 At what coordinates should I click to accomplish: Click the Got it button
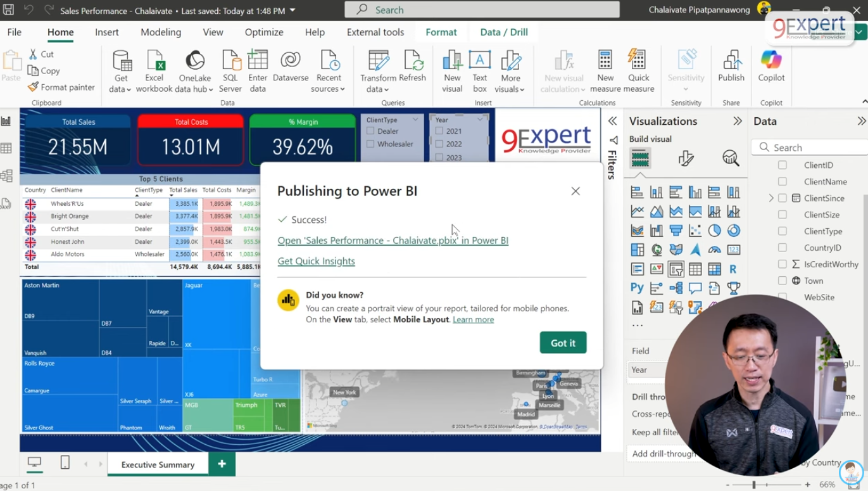point(563,343)
